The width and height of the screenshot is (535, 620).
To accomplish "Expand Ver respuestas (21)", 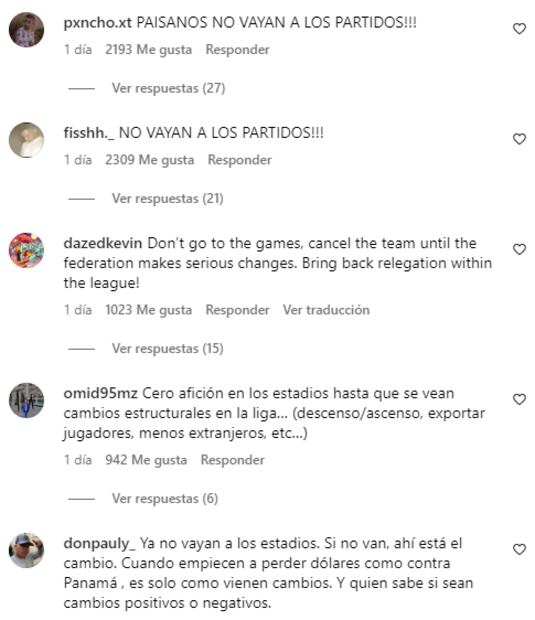I will click(168, 198).
